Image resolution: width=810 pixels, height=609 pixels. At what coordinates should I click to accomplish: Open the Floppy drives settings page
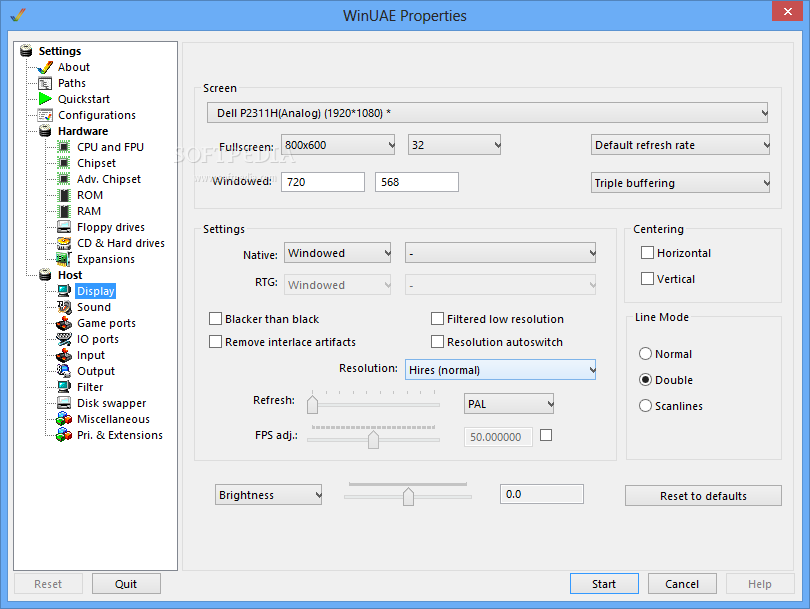click(111, 227)
